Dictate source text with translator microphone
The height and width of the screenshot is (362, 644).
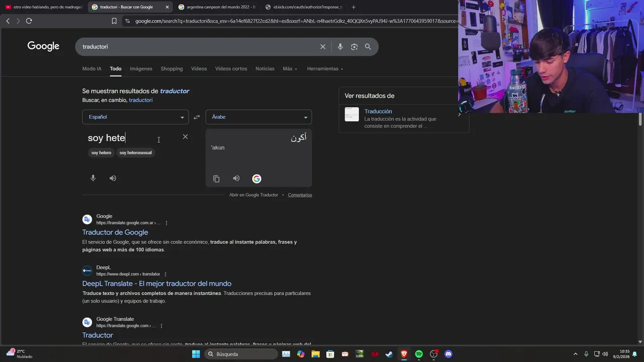click(93, 178)
